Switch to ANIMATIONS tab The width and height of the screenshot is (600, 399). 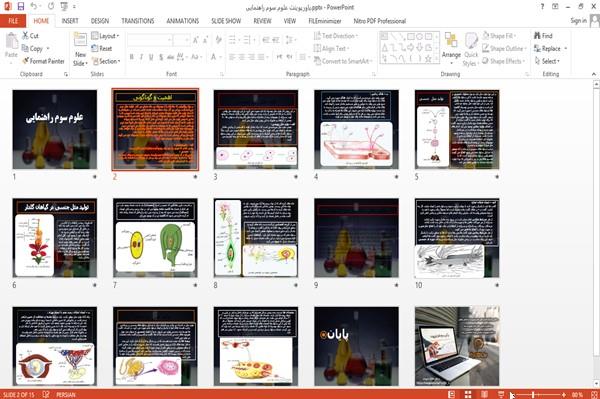[183, 21]
